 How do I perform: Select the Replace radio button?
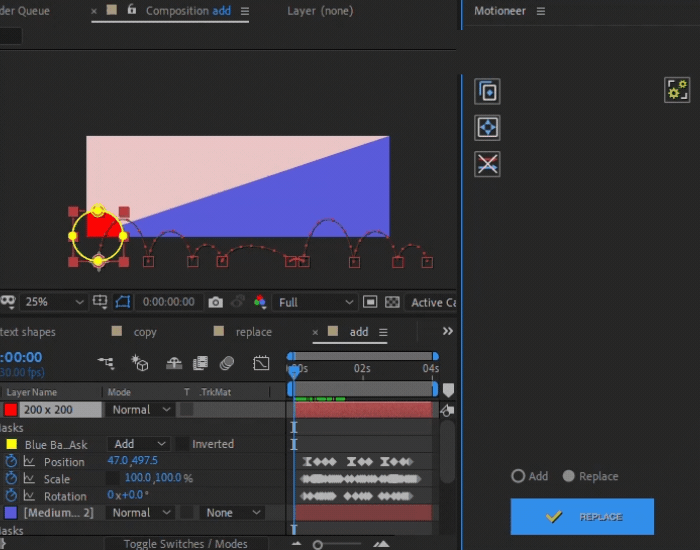click(x=568, y=476)
